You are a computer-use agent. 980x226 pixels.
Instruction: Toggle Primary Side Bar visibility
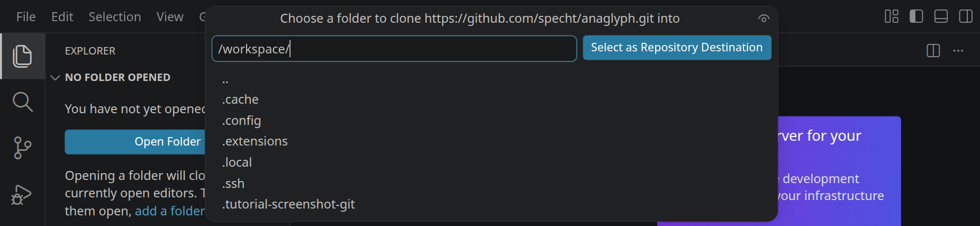pos(917,16)
